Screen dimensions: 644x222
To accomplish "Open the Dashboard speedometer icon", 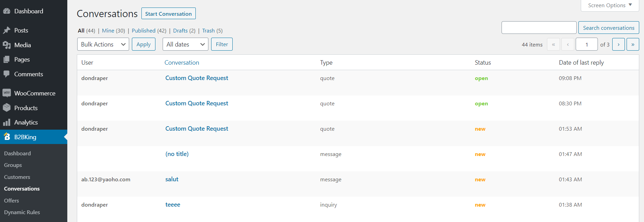I will tap(6, 11).
